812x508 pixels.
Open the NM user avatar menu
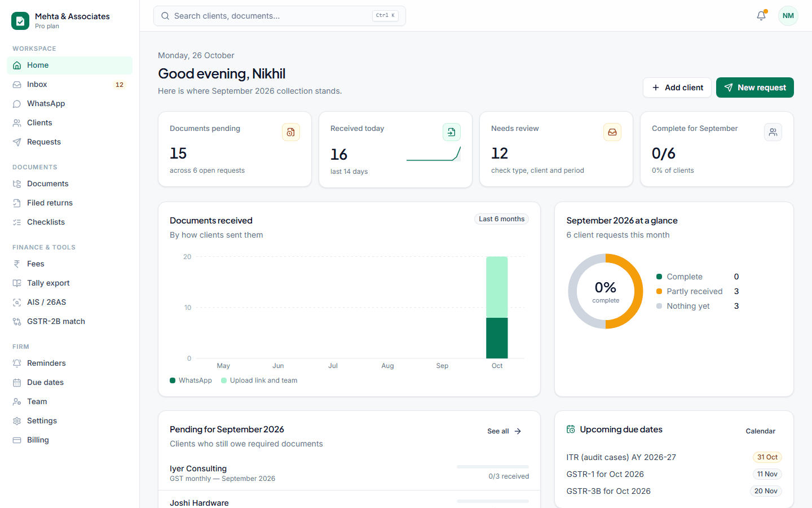pyautogui.click(x=788, y=16)
